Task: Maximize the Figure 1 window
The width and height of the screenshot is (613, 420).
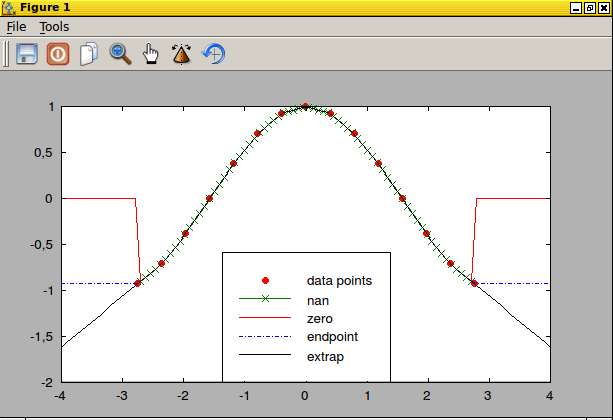Action: point(590,8)
